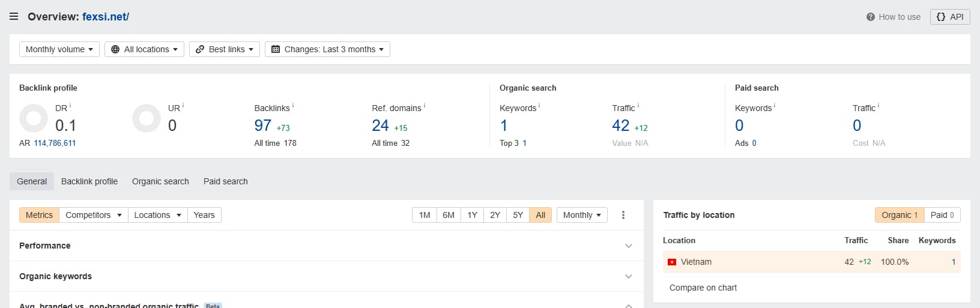
Task: Open Changes: Last 3 months dropdown
Action: [327, 49]
